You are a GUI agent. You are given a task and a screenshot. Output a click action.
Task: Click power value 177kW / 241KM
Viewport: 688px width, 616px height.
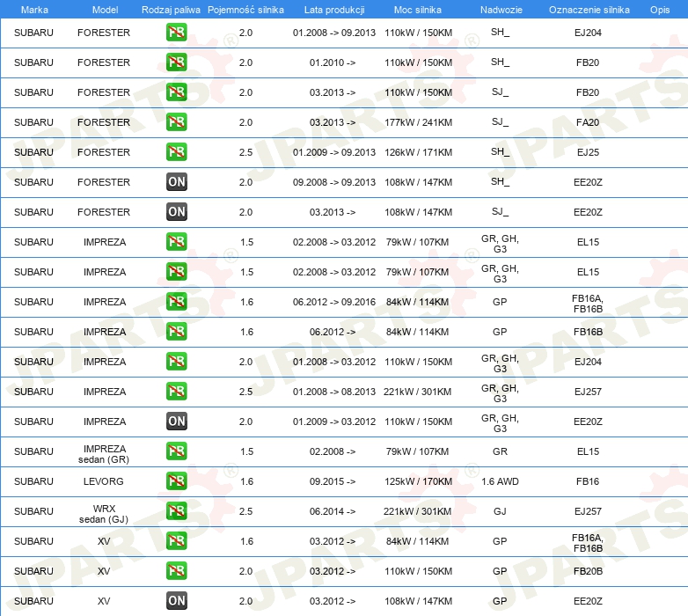[418, 122]
